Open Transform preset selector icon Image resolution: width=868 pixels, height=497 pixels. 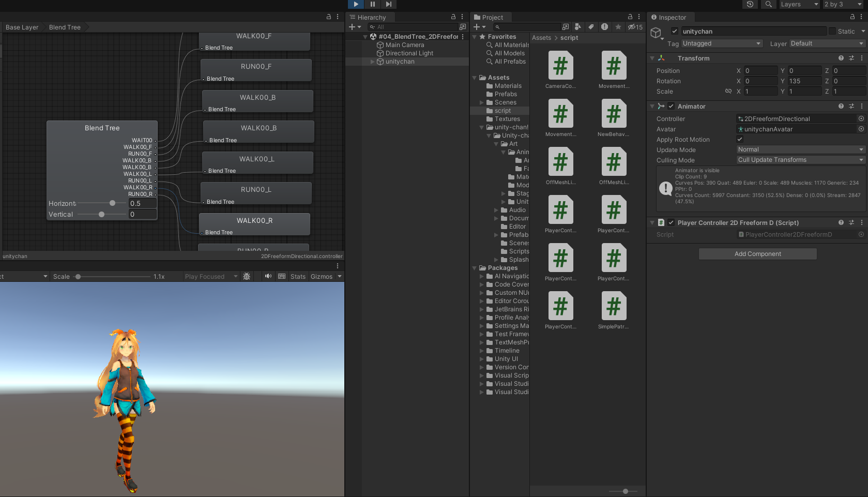point(851,58)
